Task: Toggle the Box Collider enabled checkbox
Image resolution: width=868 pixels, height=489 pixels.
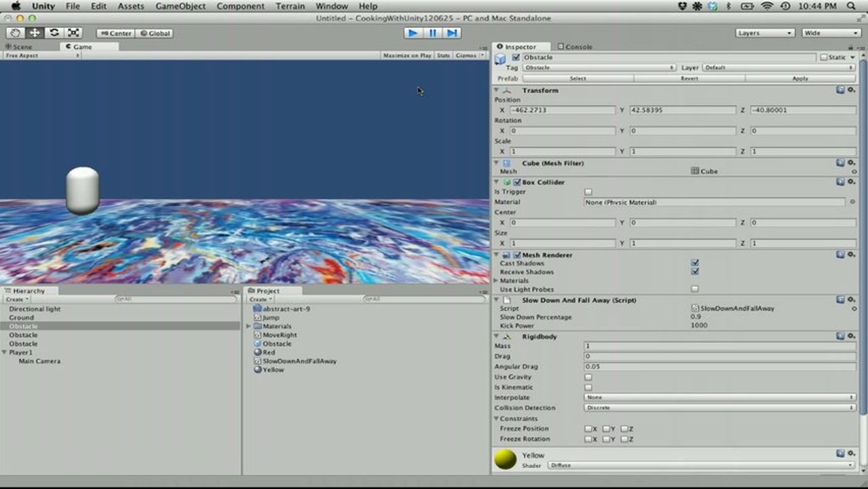Action: tap(517, 182)
